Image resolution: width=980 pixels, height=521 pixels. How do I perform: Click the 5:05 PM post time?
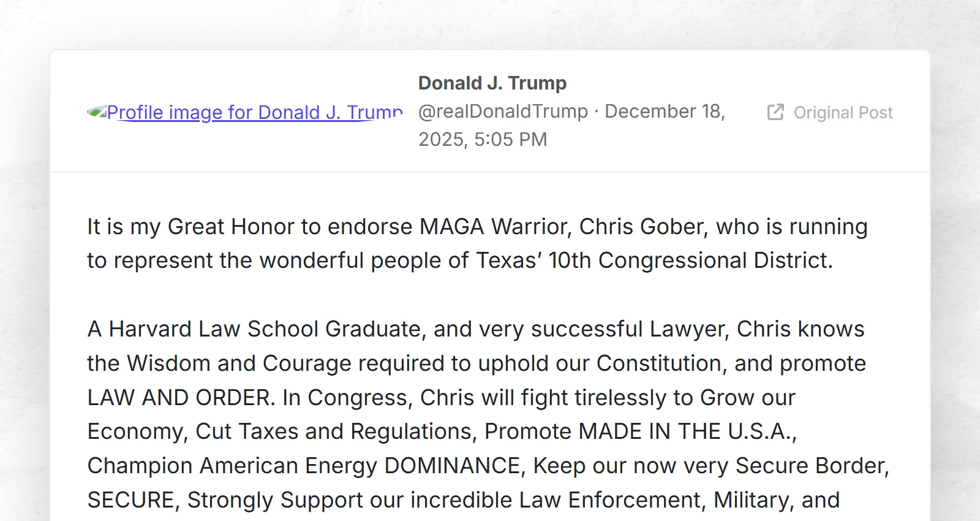pyautogui.click(x=510, y=140)
